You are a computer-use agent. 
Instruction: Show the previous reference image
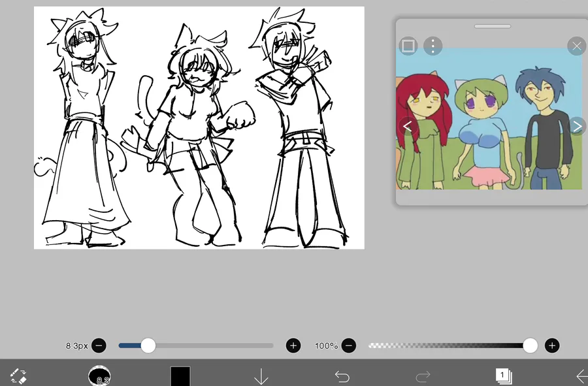tap(407, 126)
